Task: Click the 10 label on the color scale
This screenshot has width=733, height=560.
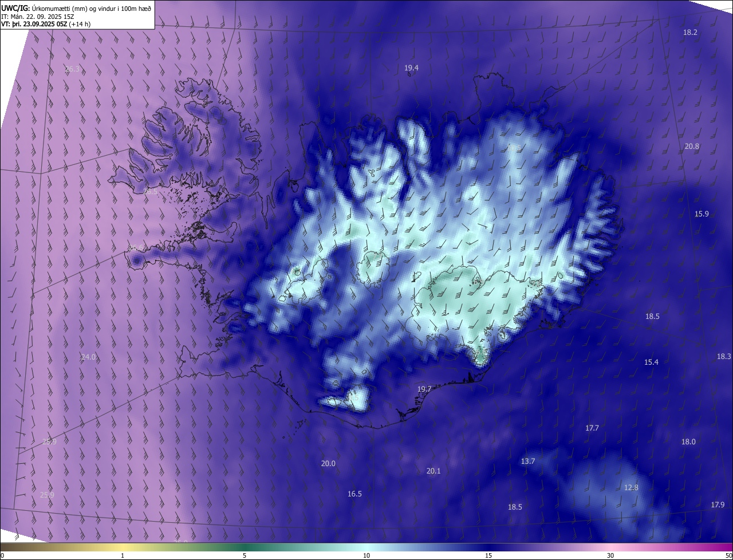Action: click(366, 555)
